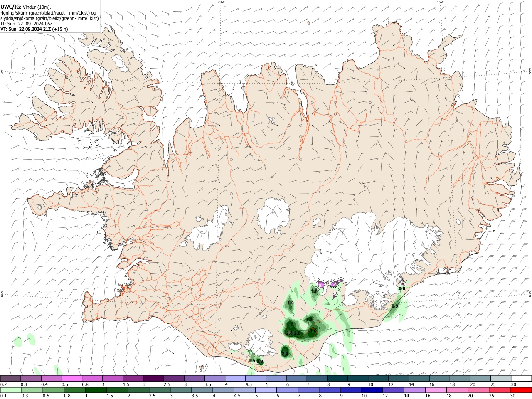
Task: Click the 'VT: Sun. 22.09.2024 21Z (+15 h)' line
Action: coord(34,29)
